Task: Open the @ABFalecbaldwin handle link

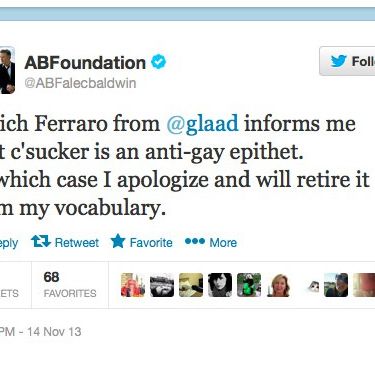Action: pos(80,83)
